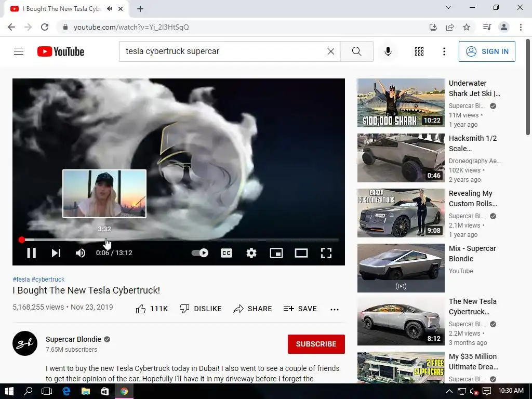Click the #cybertruck hashtag
This screenshot has width=532, height=399.
point(48,279)
